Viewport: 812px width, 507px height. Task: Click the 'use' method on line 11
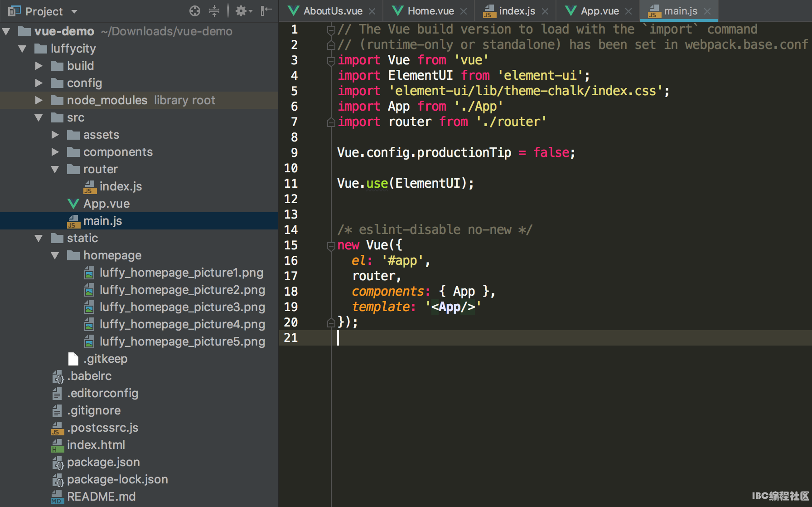pos(377,183)
